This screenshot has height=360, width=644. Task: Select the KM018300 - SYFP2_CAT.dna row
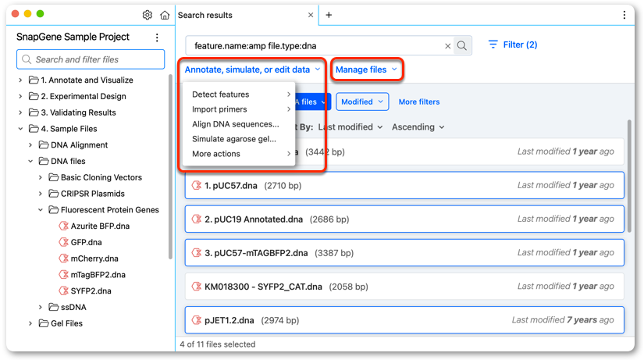pos(404,287)
